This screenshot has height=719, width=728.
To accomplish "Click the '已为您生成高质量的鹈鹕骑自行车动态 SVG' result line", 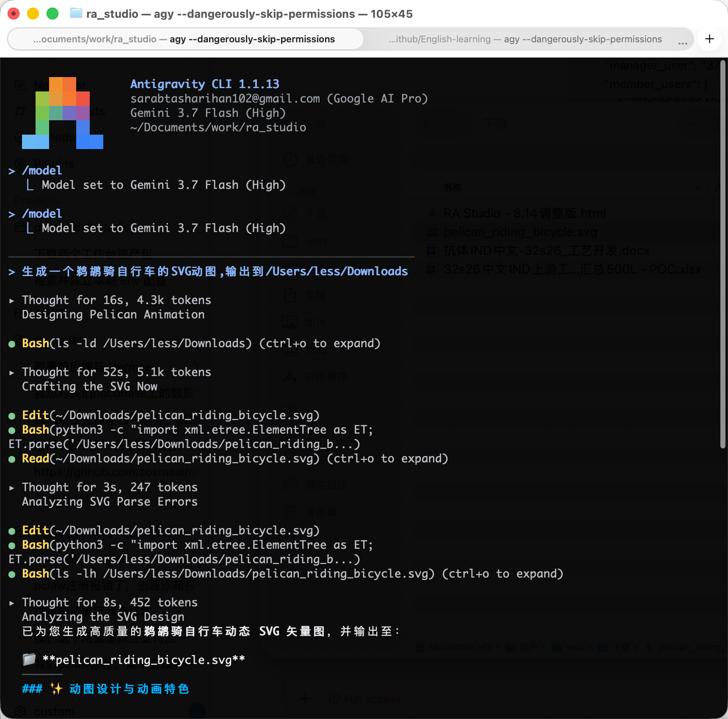I will pyautogui.click(x=211, y=631).
